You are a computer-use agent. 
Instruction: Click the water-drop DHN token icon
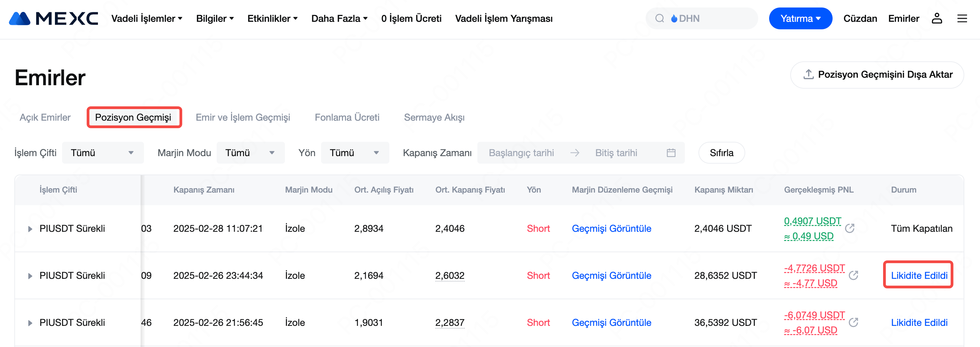(x=674, y=18)
